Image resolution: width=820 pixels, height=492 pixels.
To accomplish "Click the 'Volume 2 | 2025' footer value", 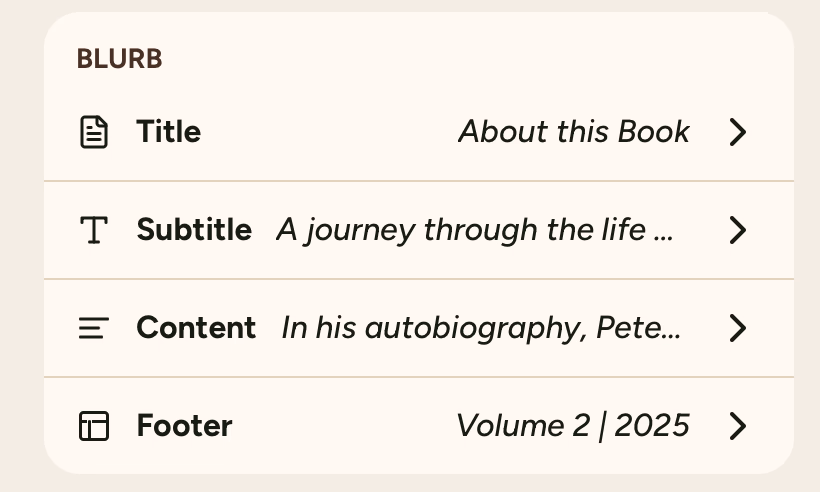I will tap(573, 426).
